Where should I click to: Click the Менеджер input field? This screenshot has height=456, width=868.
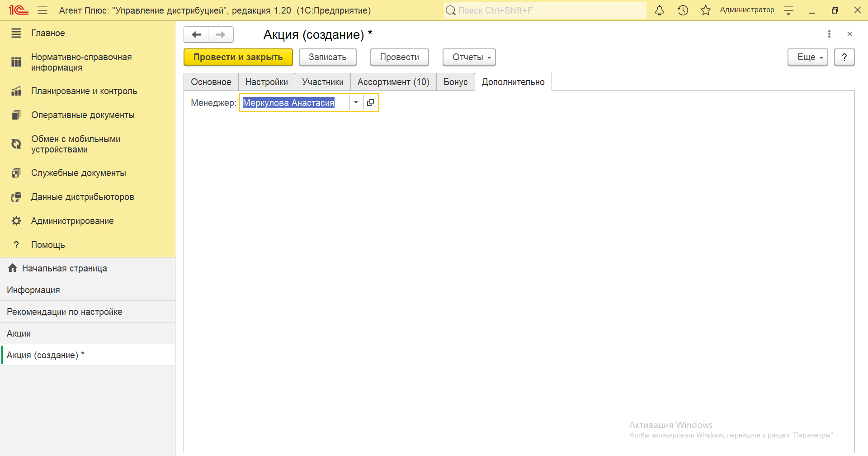294,103
